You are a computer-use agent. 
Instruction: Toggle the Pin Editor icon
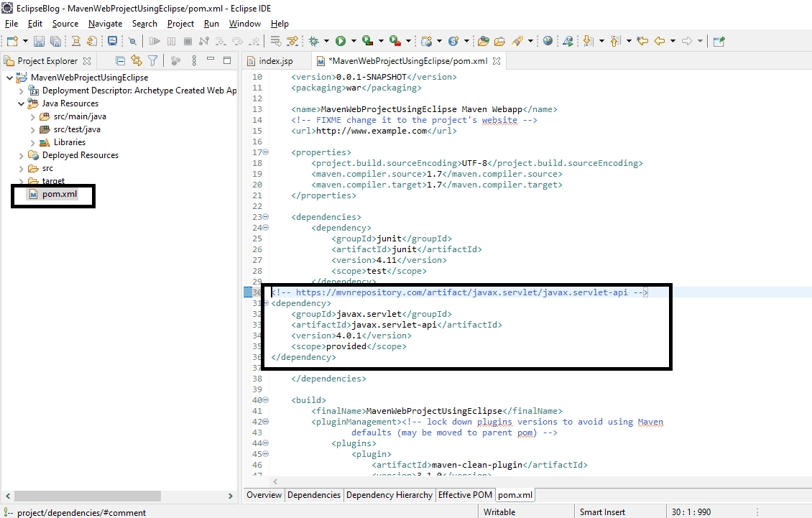tap(719, 41)
